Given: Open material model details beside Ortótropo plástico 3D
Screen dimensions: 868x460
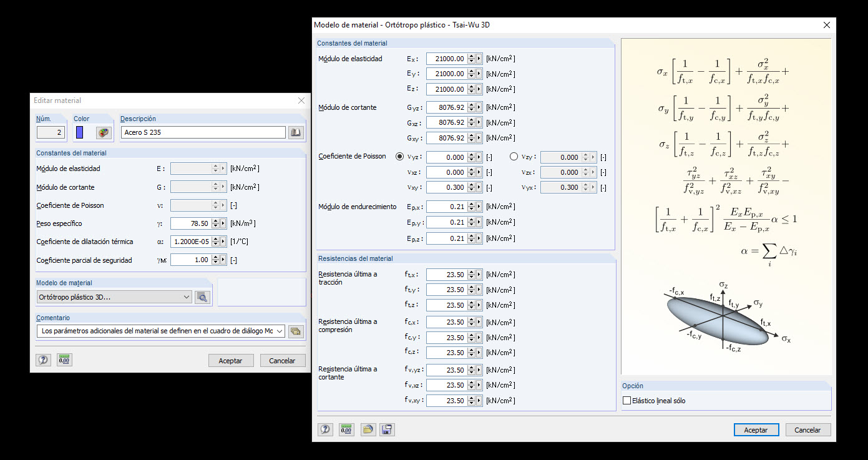Looking at the screenshot, I should [x=202, y=297].
